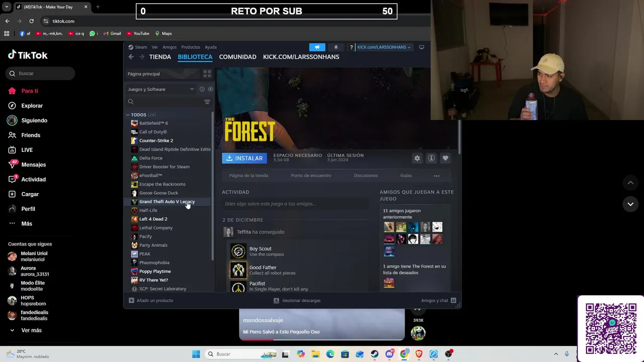Open Guías link
Image resolution: width=644 pixels, height=362 pixels.
tap(406, 175)
